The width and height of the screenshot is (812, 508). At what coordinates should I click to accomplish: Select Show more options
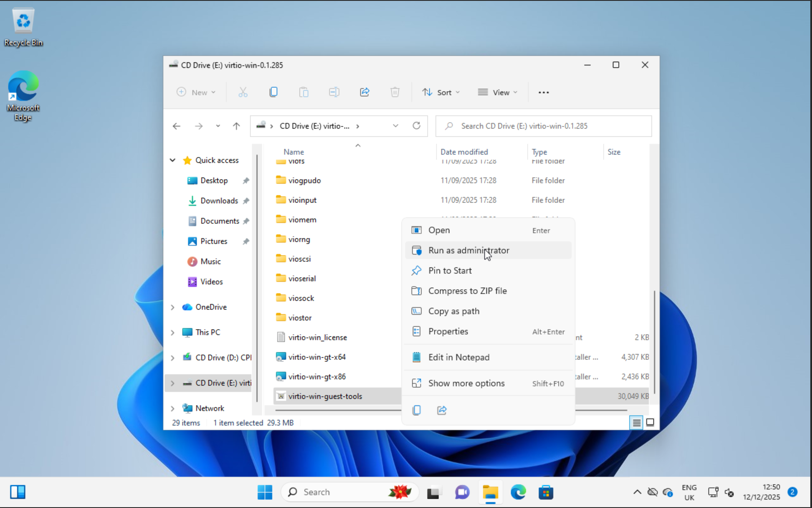[488, 383]
